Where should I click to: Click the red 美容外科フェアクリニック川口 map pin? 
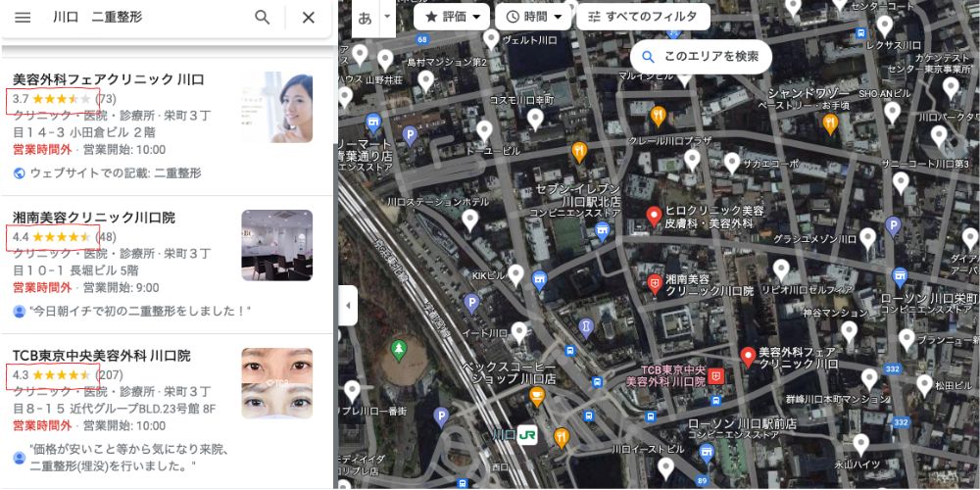[x=748, y=357]
